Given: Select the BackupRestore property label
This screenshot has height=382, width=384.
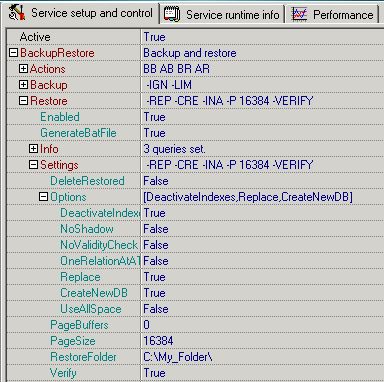Looking at the screenshot, I should 57,53.
